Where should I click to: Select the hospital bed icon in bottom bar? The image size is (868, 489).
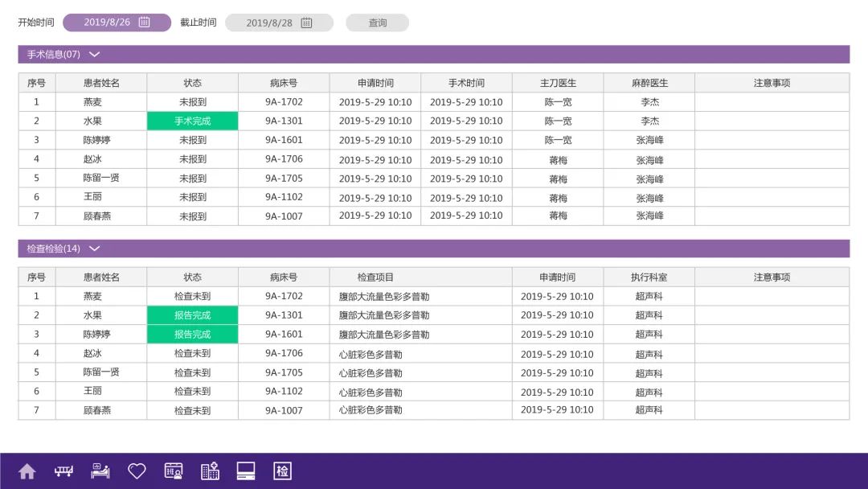(x=63, y=470)
